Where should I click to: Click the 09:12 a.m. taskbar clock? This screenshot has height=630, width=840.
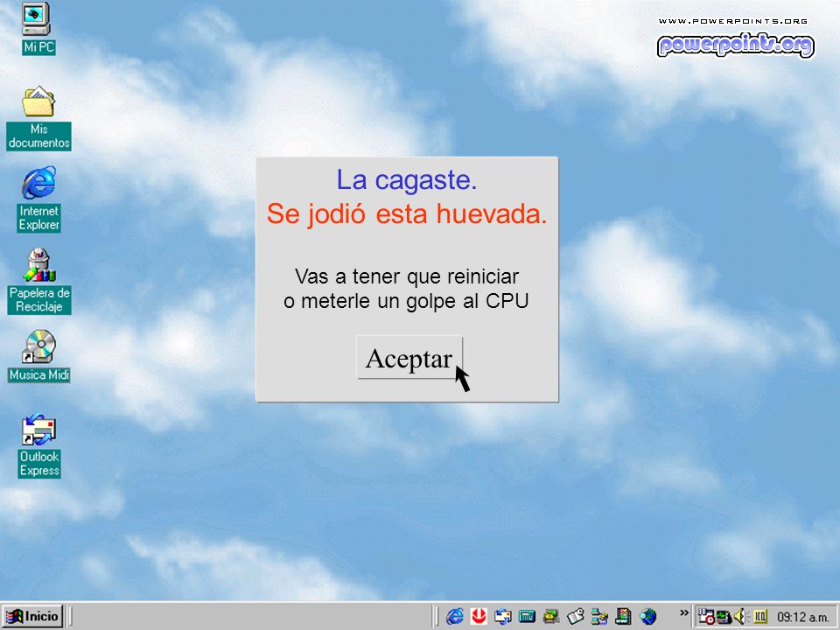[x=803, y=617]
